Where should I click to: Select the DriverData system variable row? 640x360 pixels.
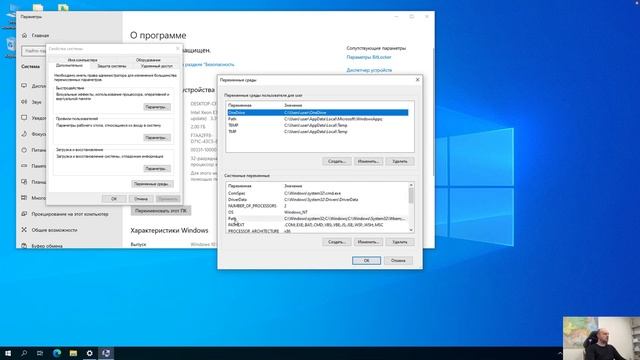click(x=317, y=200)
